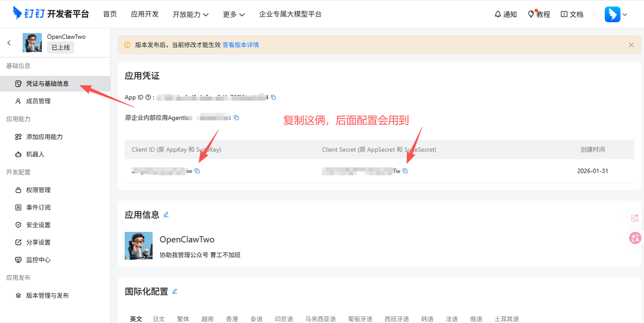Image resolution: width=644 pixels, height=323 pixels.
Task: Edit 国际化配置 with pencil icon
Action: tap(175, 291)
